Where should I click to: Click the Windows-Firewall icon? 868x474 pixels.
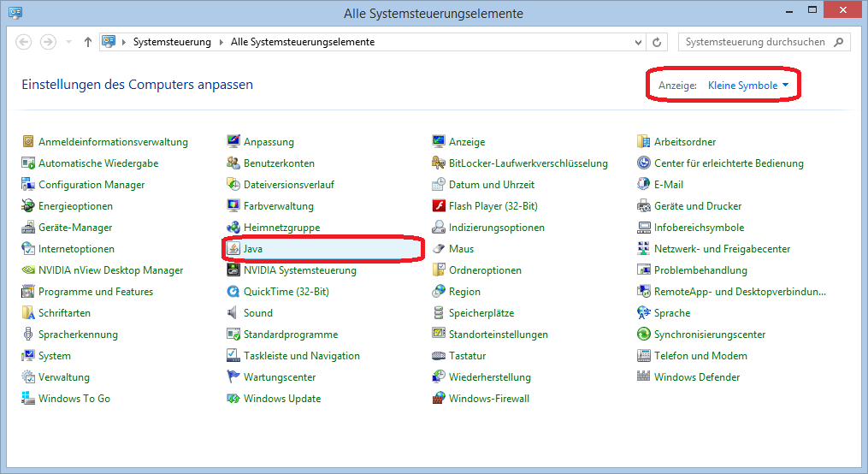(x=439, y=399)
